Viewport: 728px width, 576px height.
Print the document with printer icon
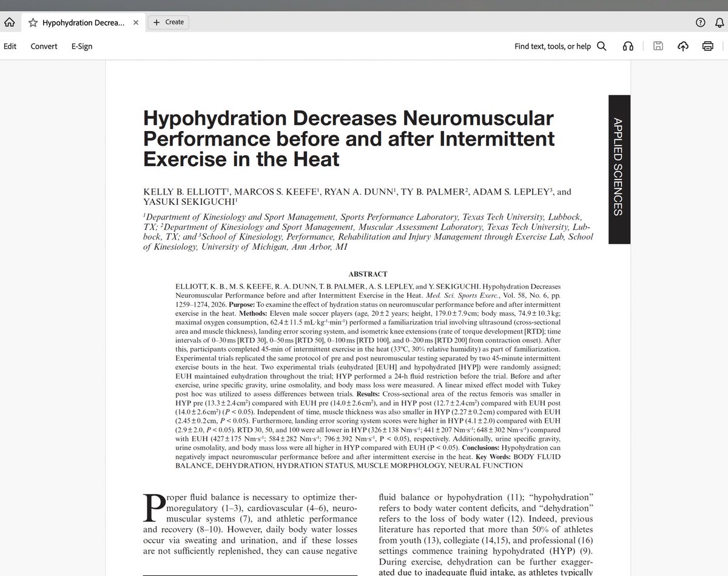click(707, 46)
